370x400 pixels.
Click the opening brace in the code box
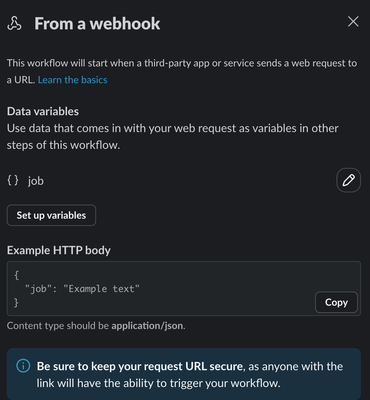17,275
